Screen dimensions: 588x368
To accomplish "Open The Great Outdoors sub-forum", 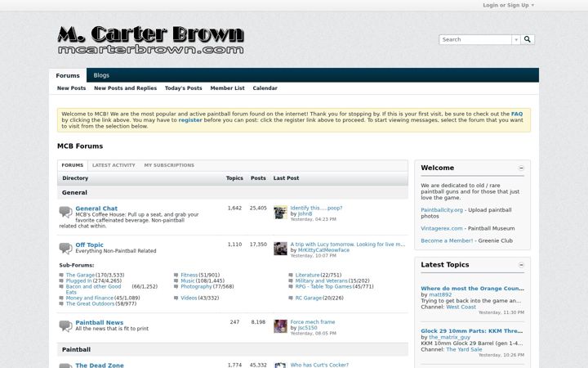I will point(90,303).
